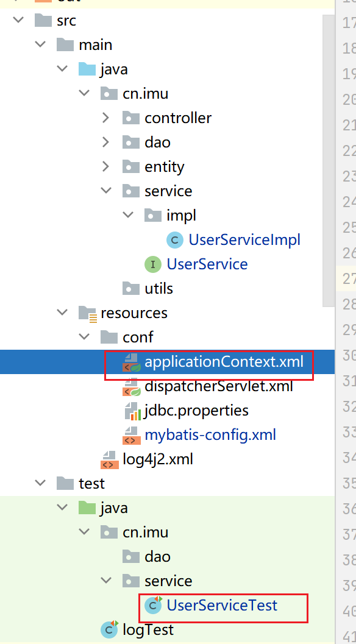Select the src folder label
The width and height of the screenshot is (356, 644).
coord(66,20)
